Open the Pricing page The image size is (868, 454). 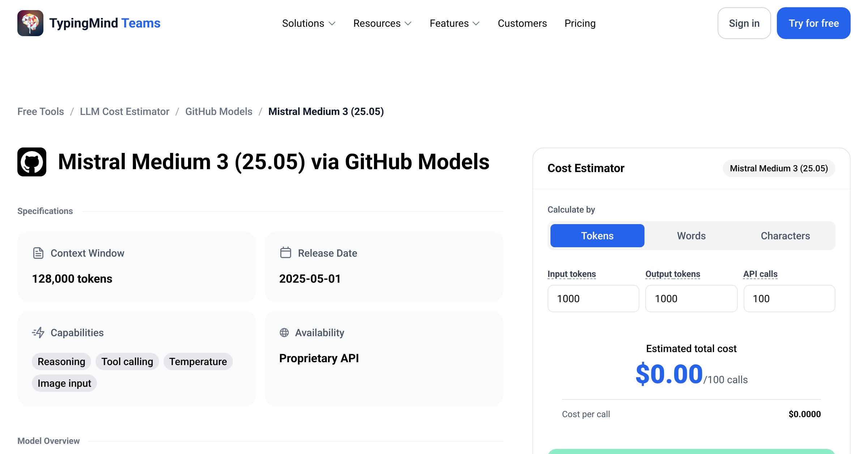pyautogui.click(x=580, y=23)
